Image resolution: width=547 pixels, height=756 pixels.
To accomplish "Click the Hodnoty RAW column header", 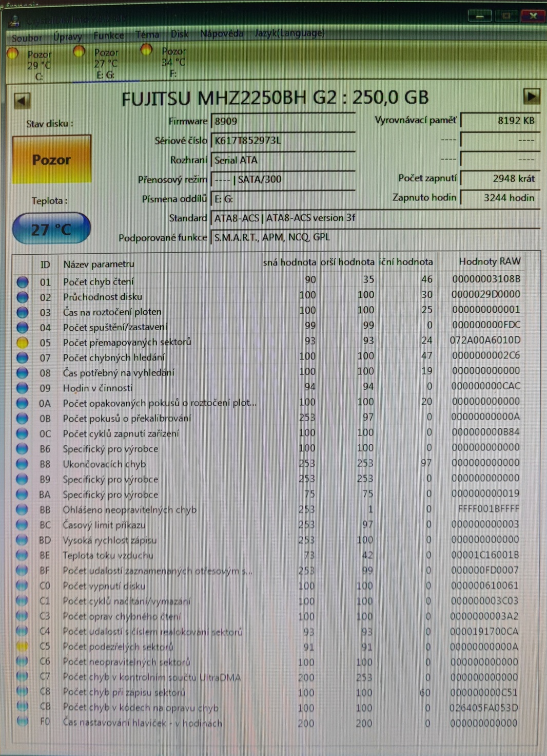I will click(x=490, y=261).
